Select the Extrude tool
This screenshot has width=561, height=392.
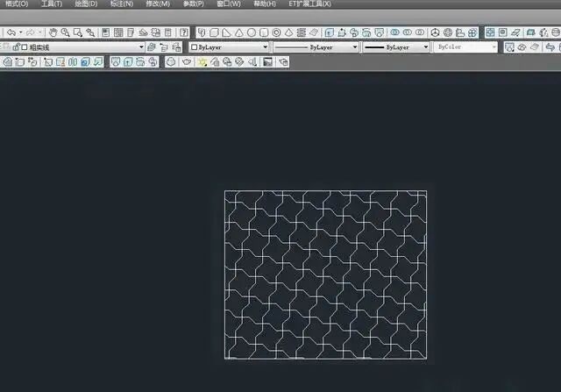330,32
